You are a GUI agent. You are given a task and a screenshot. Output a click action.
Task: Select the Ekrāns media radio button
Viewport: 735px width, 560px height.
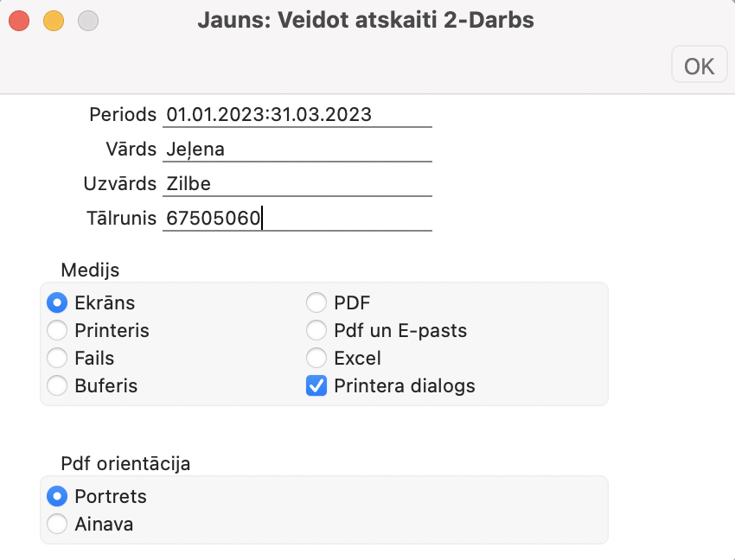coord(57,302)
